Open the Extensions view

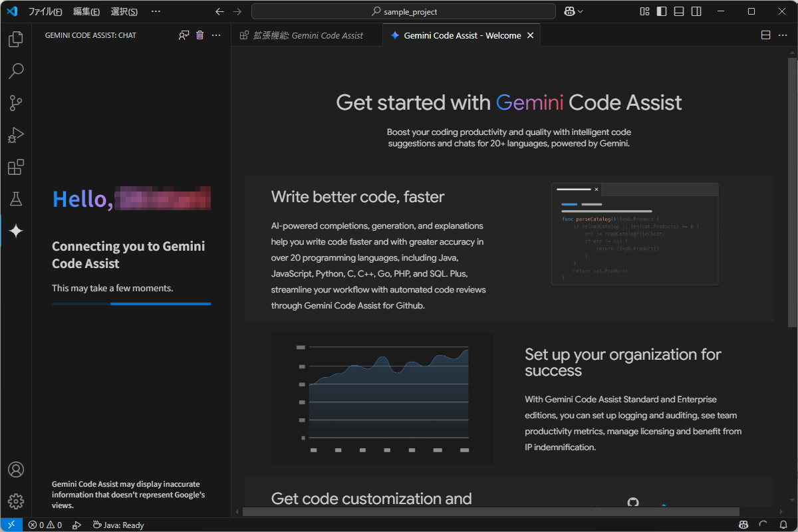tap(16, 167)
